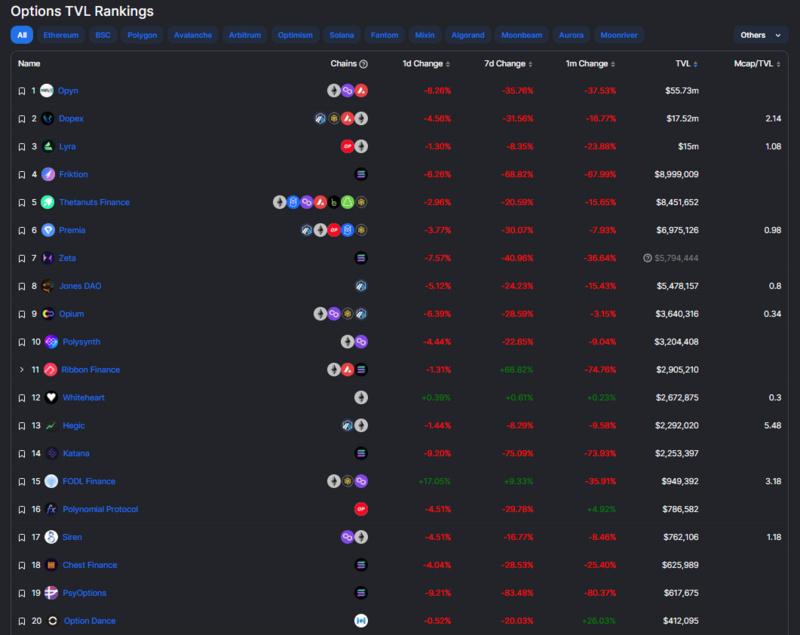Click the help icon next to Chains

tap(363, 64)
